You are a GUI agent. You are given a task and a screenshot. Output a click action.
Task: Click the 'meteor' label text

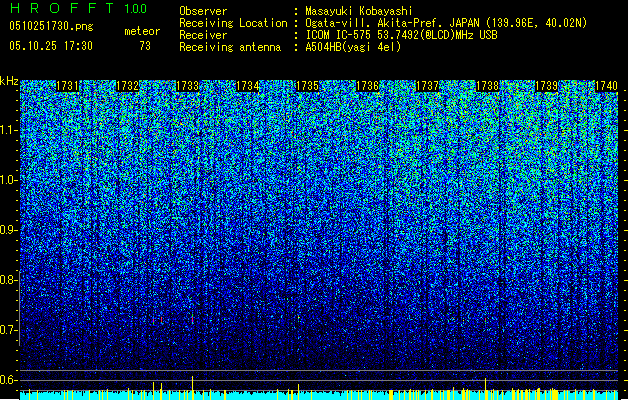(142, 31)
